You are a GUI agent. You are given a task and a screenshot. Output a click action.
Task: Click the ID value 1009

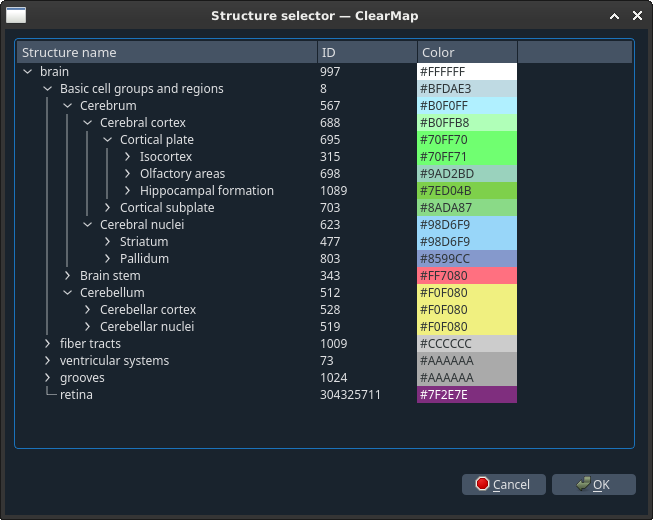(x=334, y=343)
